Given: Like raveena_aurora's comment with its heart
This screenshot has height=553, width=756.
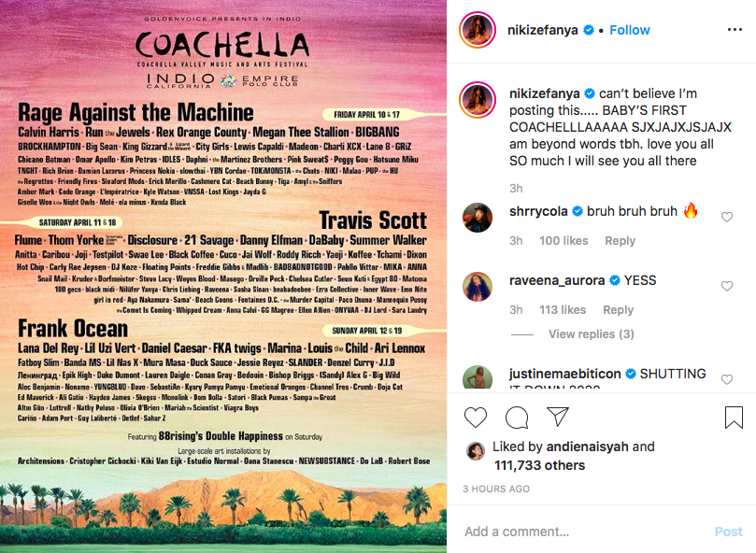Looking at the screenshot, I should pos(727,286).
